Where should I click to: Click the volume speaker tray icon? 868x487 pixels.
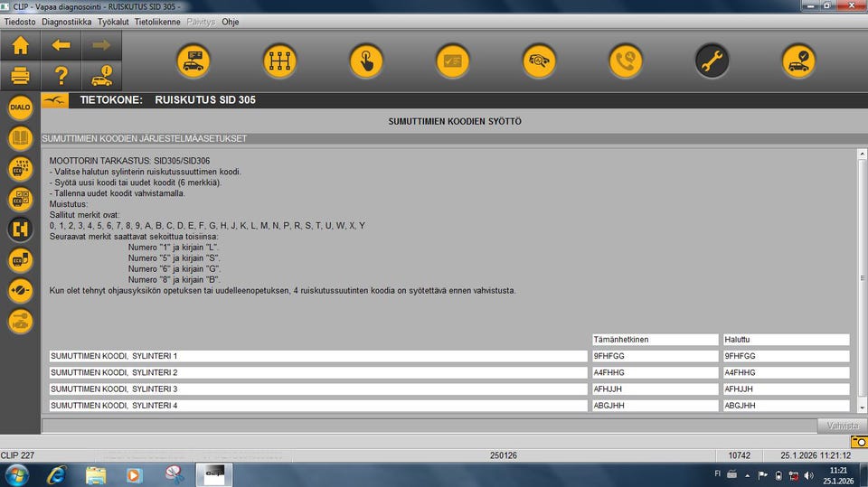808,475
